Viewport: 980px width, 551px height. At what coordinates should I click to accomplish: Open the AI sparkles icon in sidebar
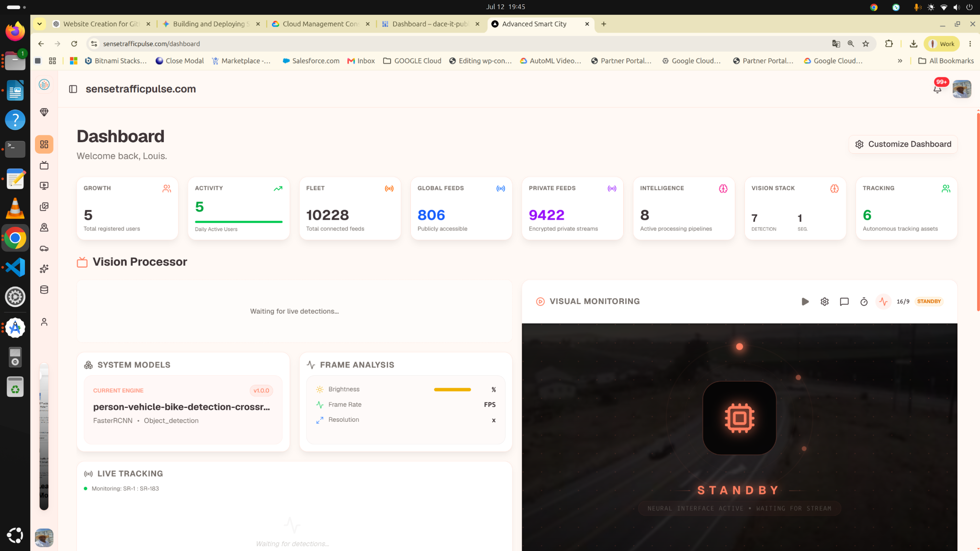pos(44,269)
